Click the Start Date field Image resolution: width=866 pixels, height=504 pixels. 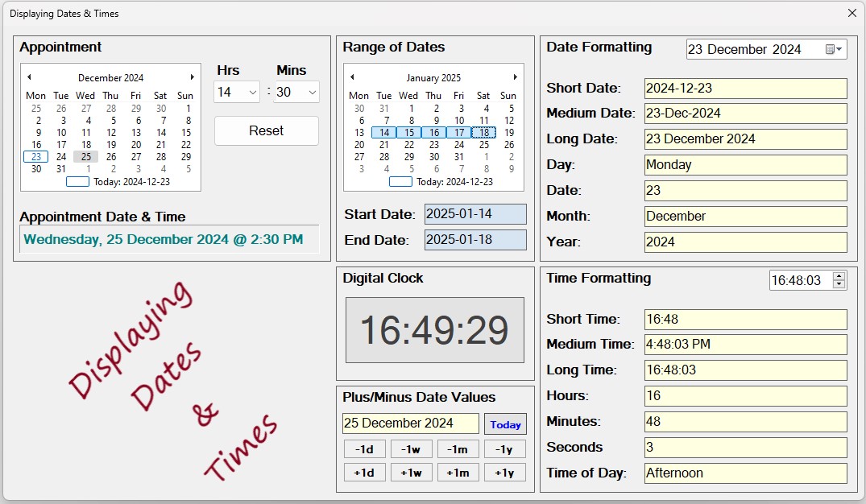coord(474,214)
